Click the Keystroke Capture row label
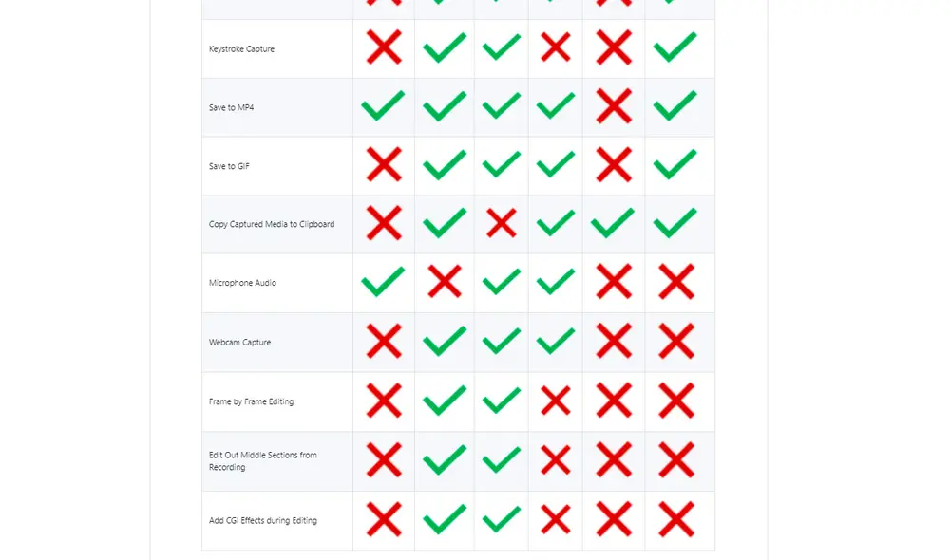Image resolution: width=950 pixels, height=560 pixels. click(x=241, y=49)
